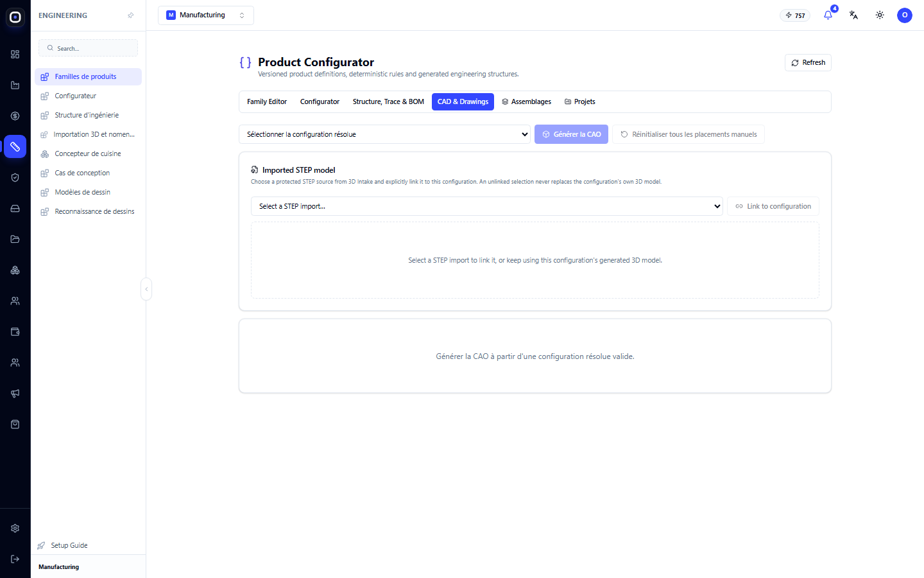Viewport: 924px width, 578px height.
Task: Open the megaphone marketing icon in rail
Action: point(15,394)
